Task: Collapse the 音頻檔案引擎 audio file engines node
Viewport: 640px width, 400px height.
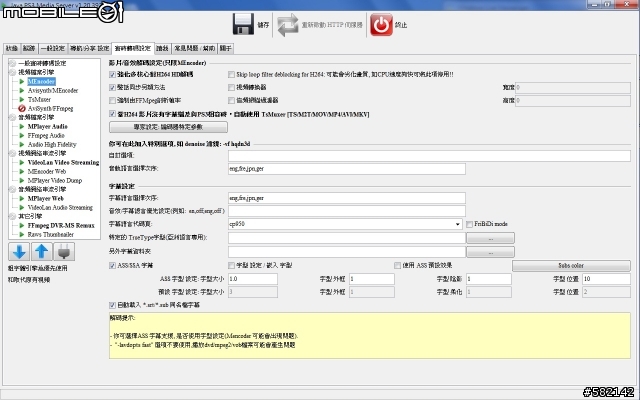Action: 13,117
